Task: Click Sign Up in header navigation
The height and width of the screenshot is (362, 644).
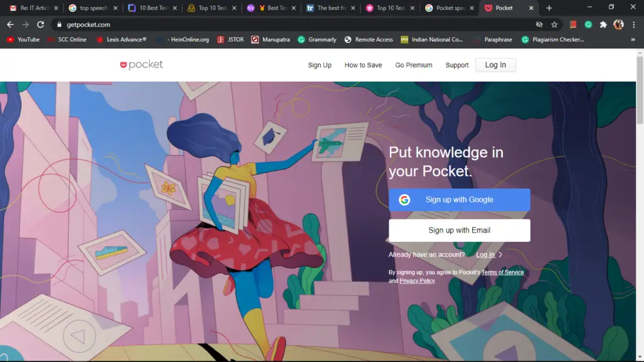Action: [319, 65]
